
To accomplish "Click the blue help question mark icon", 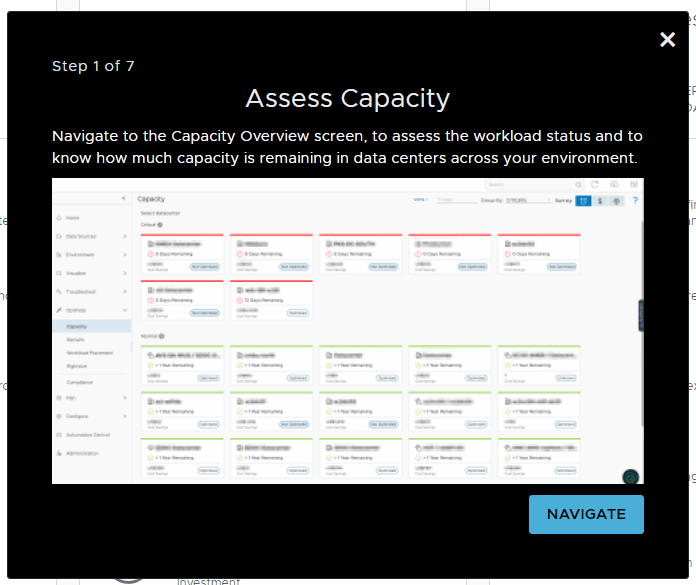I will [x=635, y=200].
